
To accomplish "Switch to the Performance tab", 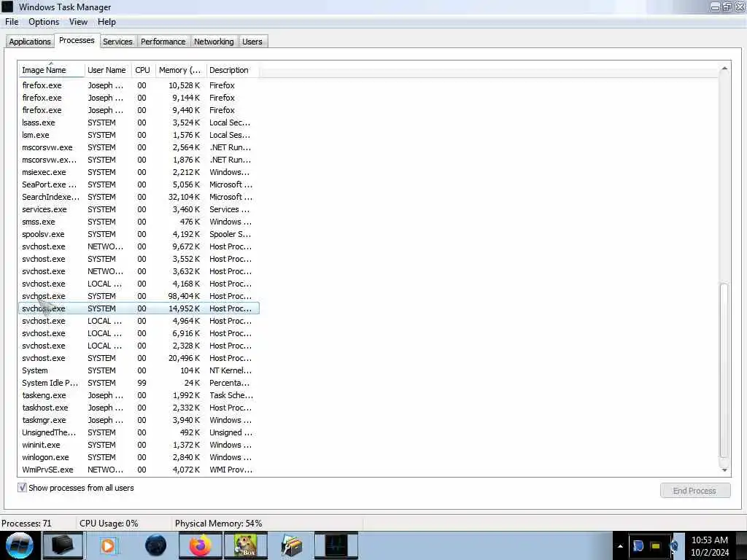I will [163, 42].
